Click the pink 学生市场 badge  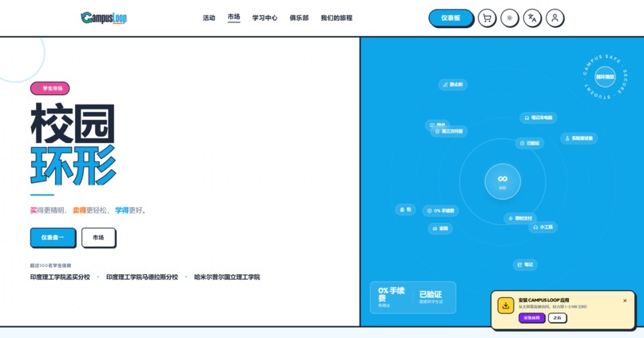[x=50, y=89]
